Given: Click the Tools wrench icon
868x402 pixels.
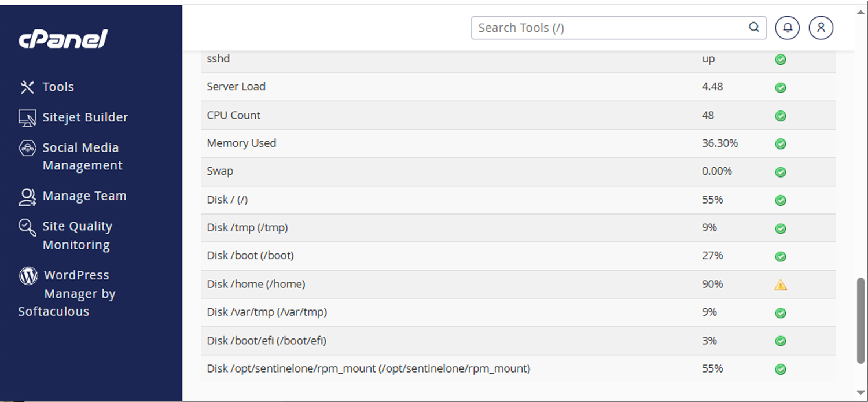Looking at the screenshot, I should 27,87.
